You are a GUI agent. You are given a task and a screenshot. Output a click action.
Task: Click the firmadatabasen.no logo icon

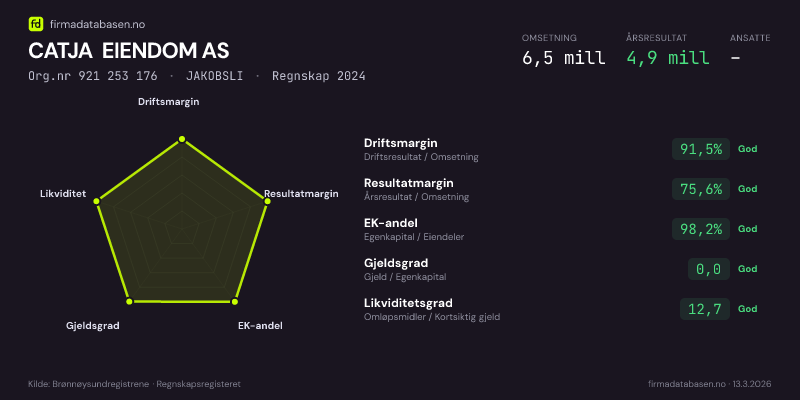coord(36,23)
